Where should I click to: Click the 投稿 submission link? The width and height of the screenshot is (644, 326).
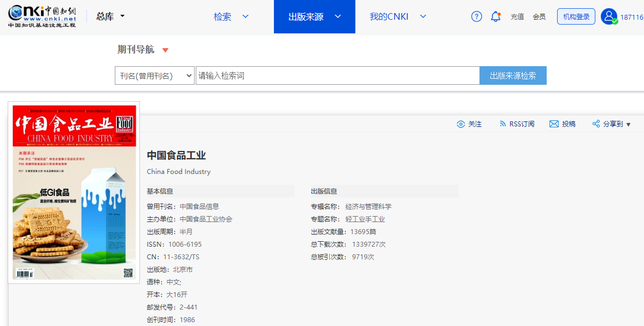[569, 124]
